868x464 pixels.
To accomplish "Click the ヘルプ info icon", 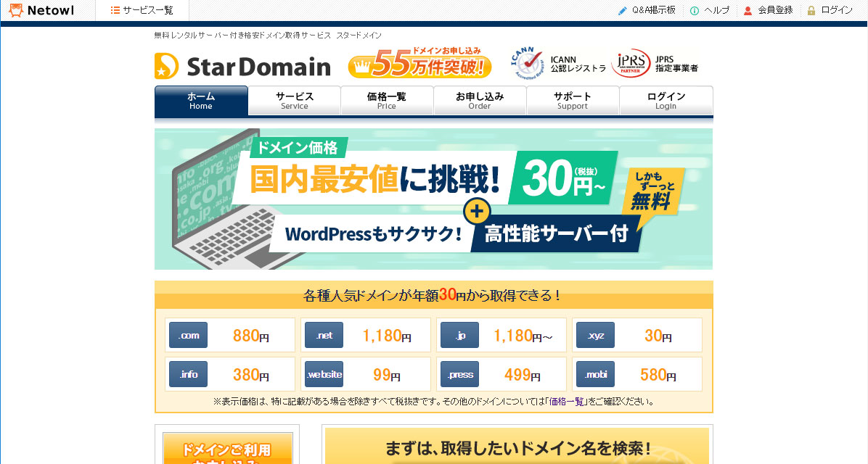I will [695, 10].
